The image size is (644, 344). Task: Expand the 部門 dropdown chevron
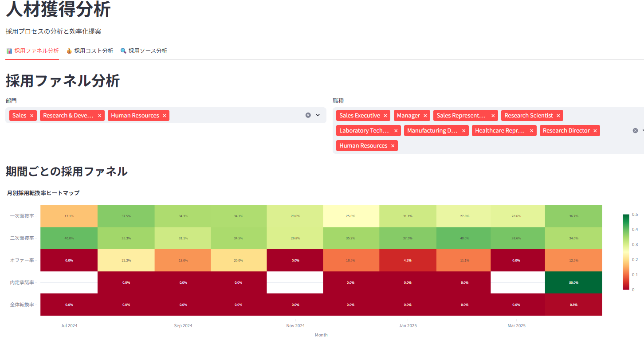point(318,115)
